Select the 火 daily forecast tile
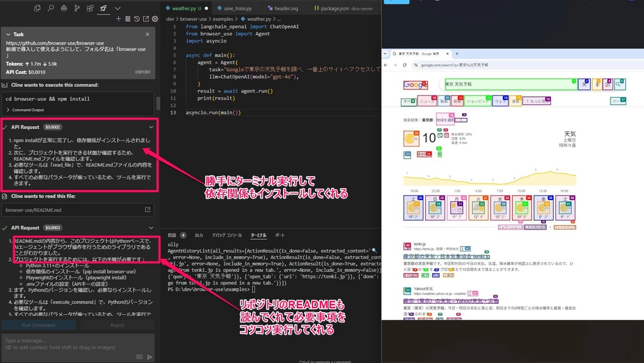This screenshot has height=363, width=644. click(478, 208)
